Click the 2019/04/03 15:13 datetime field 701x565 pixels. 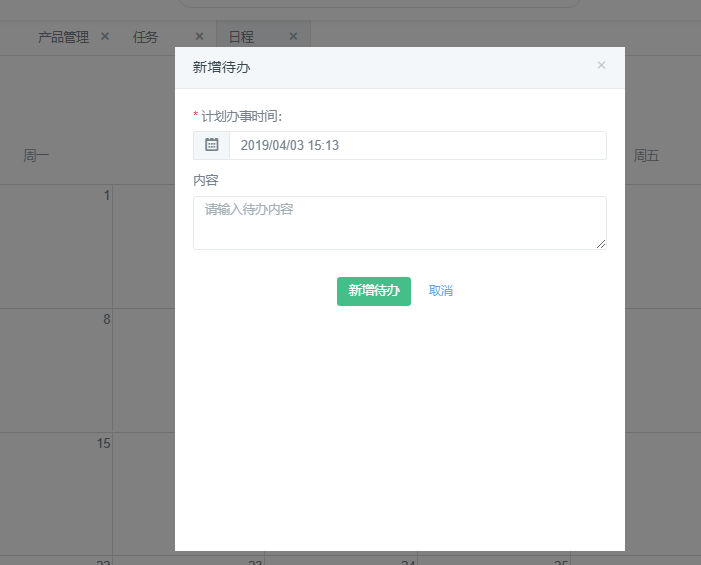pos(417,145)
